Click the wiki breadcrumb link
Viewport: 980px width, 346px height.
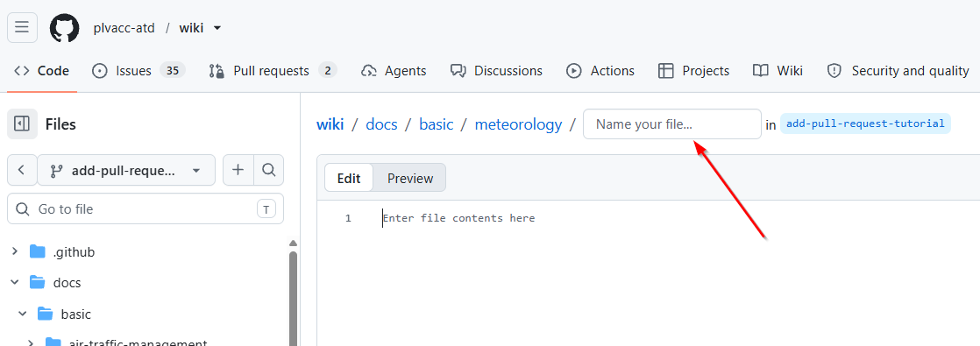(330, 124)
